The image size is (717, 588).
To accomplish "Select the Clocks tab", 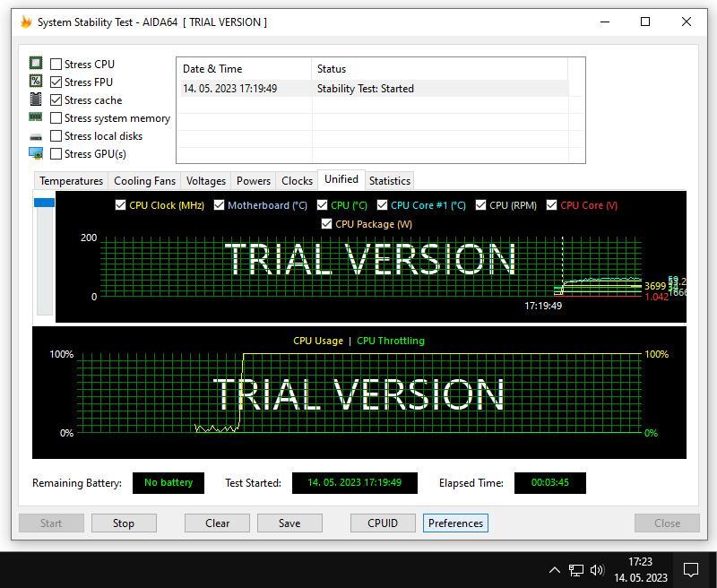I will [x=297, y=180].
